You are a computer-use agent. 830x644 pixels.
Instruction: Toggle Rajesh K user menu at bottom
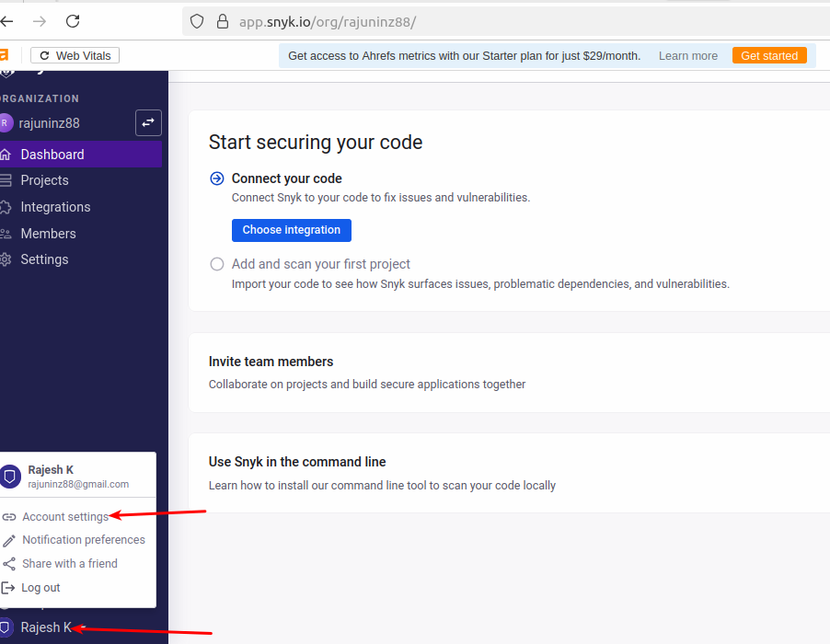click(45, 627)
